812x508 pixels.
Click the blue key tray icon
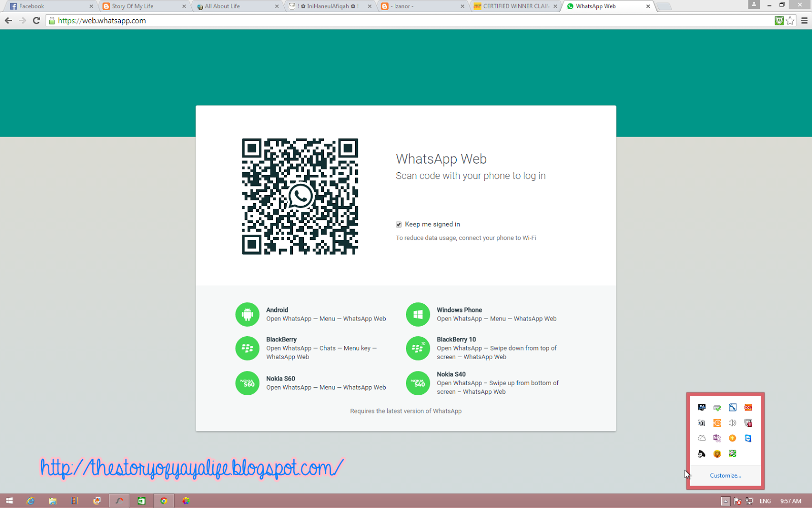[732, 407]
